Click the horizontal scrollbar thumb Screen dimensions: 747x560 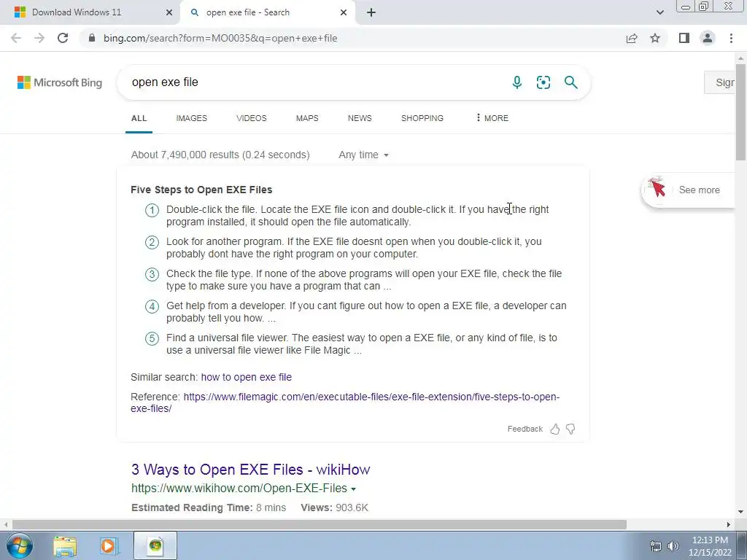pyautogui.click(x=320, y=524)
